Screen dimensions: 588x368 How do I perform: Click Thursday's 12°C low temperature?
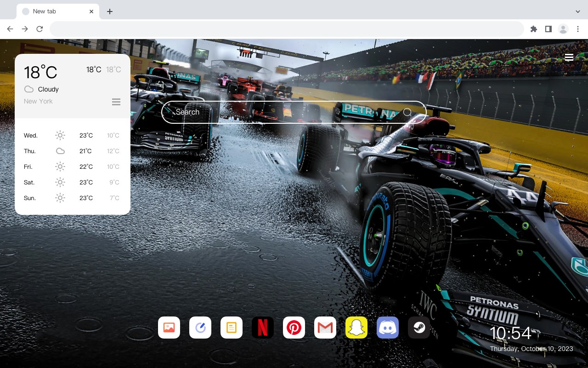tap(113, 151)
